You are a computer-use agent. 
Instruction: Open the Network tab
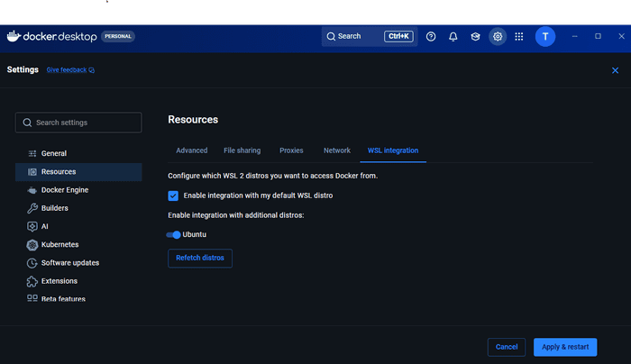tap(337, 150)
